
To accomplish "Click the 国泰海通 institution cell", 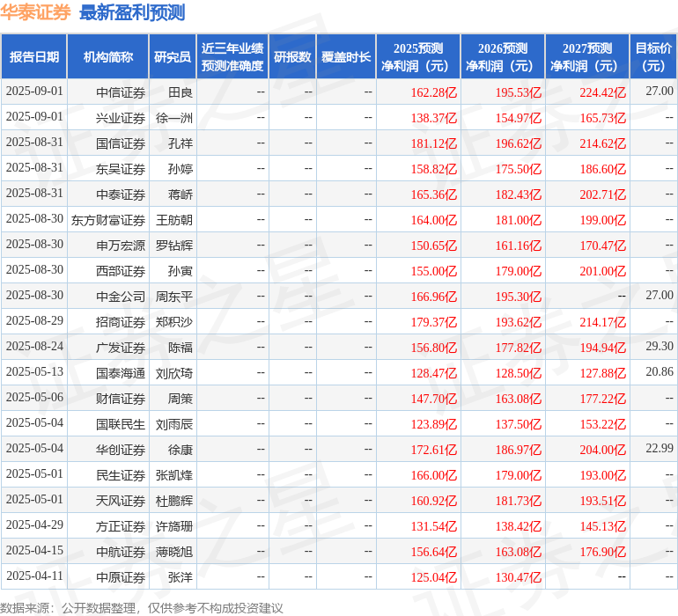I will click(121, 373).
